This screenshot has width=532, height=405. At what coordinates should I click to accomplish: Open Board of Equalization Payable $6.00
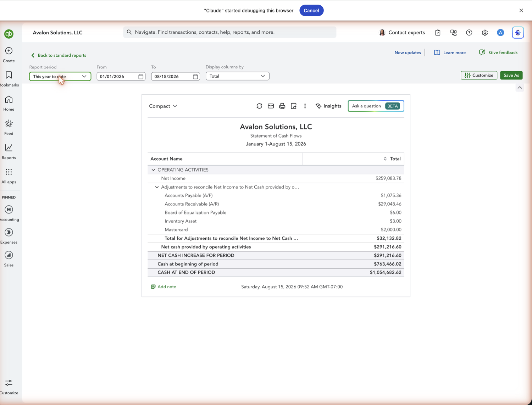pos(395,212)
